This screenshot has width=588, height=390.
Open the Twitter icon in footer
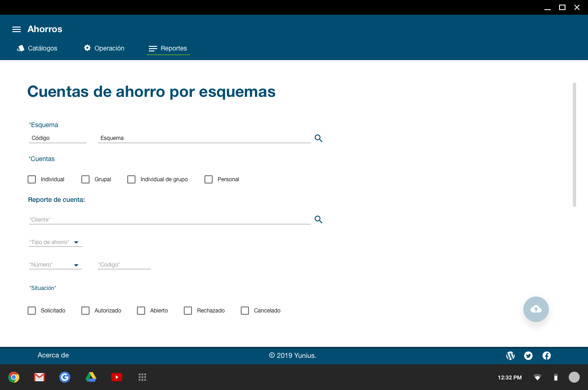[x=528, y=356]
